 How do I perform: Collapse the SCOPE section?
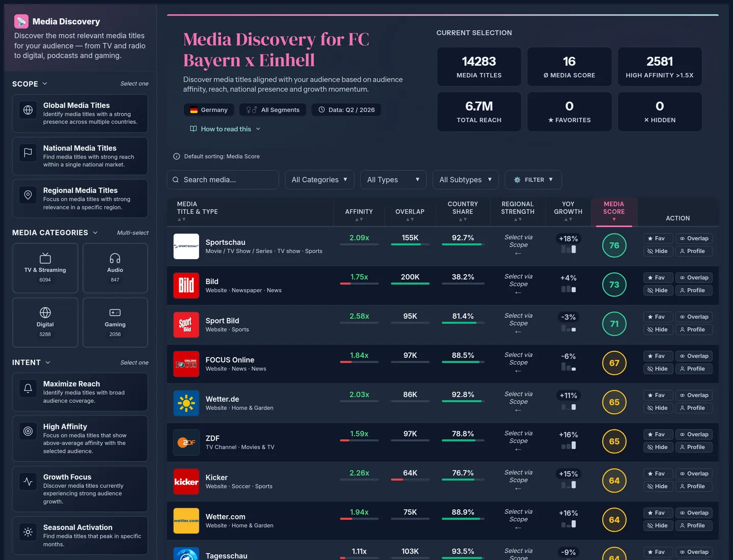point(30,83)
